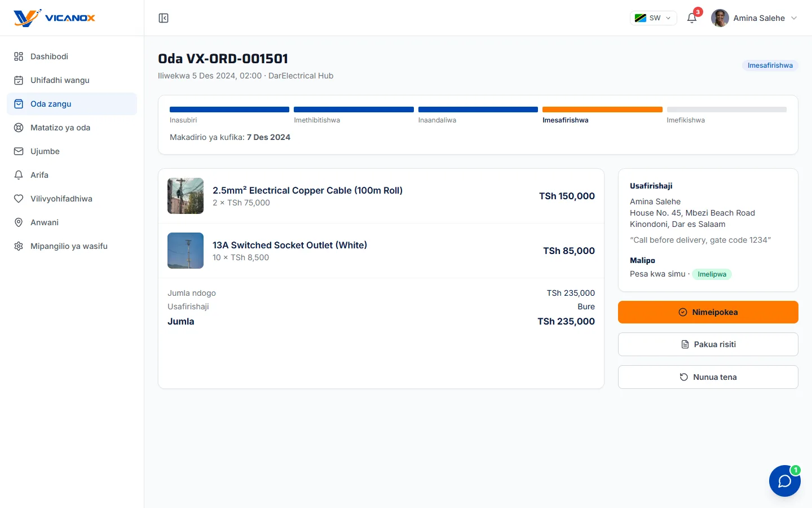Open Arifa notifications in sidebar
812x508 pixels.
point(72,175)
